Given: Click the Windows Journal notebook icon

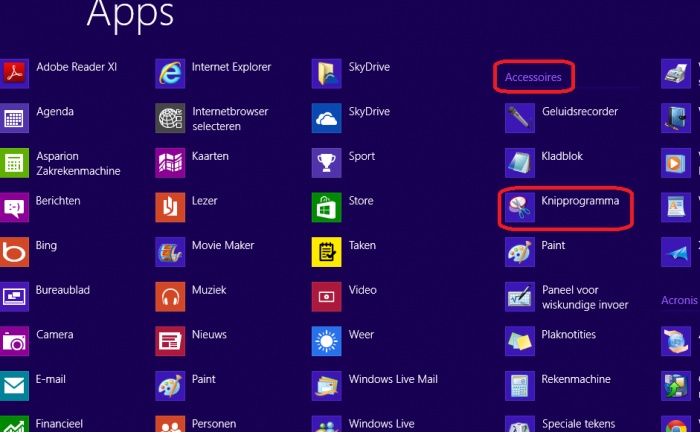Looking at the screenshot, I should 675,118.
